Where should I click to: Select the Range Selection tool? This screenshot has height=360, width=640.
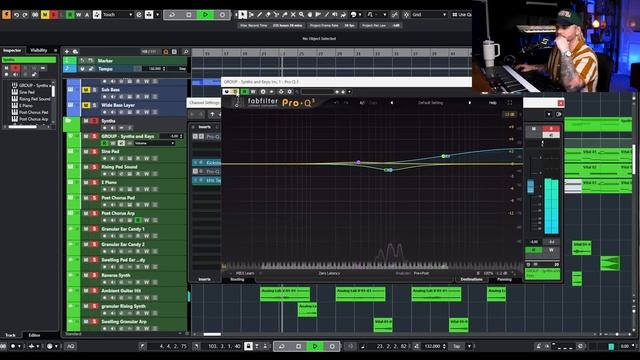pos(251,15)
